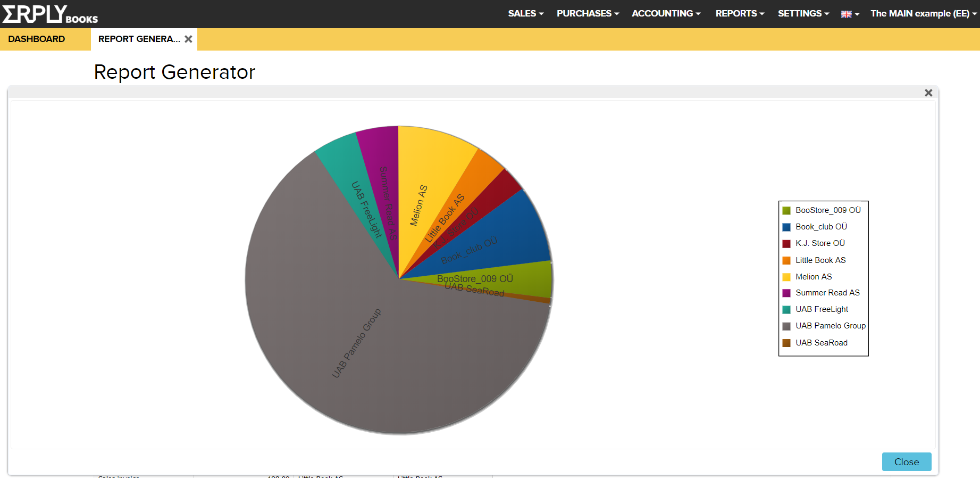The width and height of the screenshot is (980, 478).
Task: Open the Sales dropdown menu
Action: point(525,13)
